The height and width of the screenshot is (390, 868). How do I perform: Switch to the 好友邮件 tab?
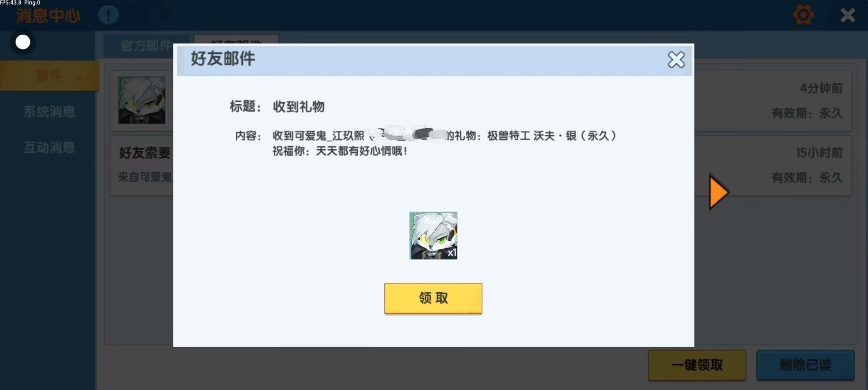pyautogui.click(x=236, y=39)
